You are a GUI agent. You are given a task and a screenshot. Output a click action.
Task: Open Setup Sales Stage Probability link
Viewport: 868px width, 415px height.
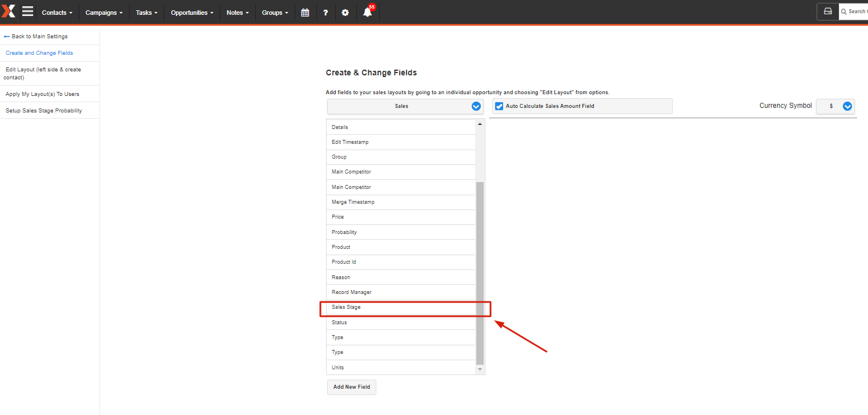(x=43, y=111)
